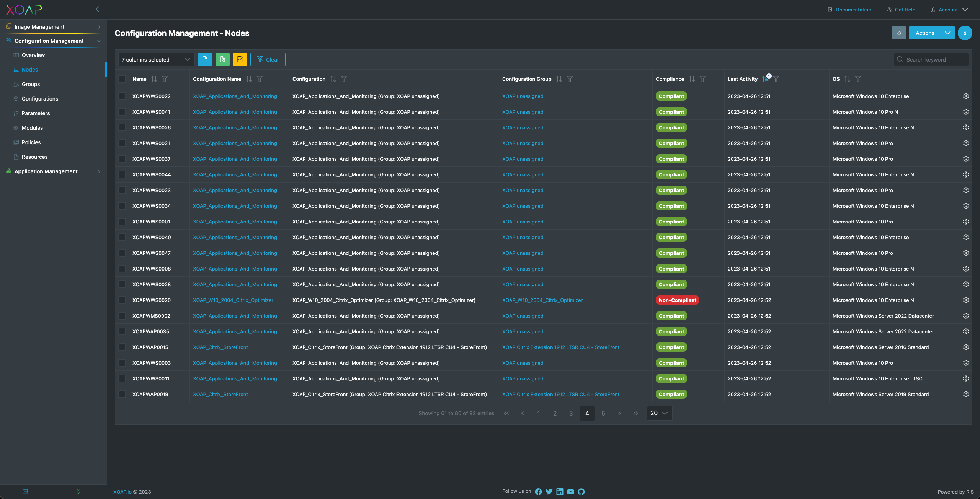Screen dimensions: 980x499
Task: Open settings gear for XOAPWWS0022 row
Action: pos(965,96)
